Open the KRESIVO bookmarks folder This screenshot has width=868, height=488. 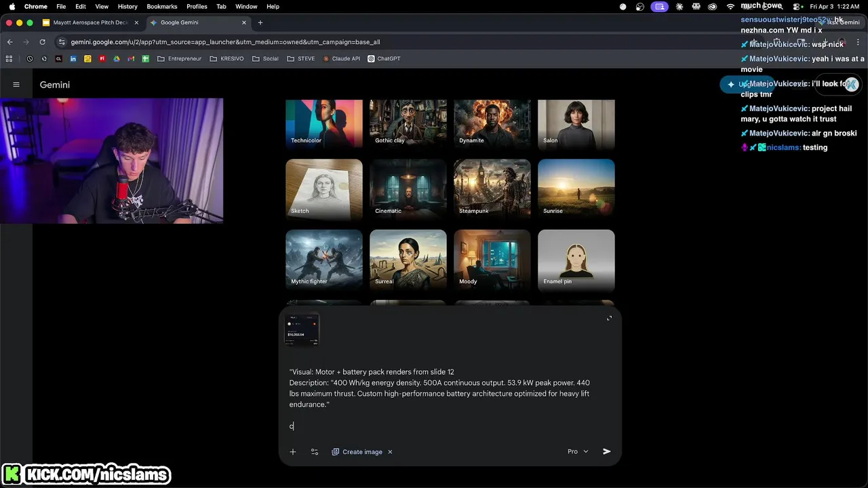226,59
